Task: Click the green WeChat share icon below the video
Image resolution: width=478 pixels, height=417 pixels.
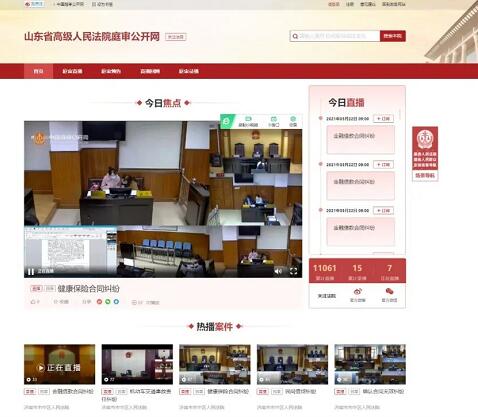Action: point(108,302)
